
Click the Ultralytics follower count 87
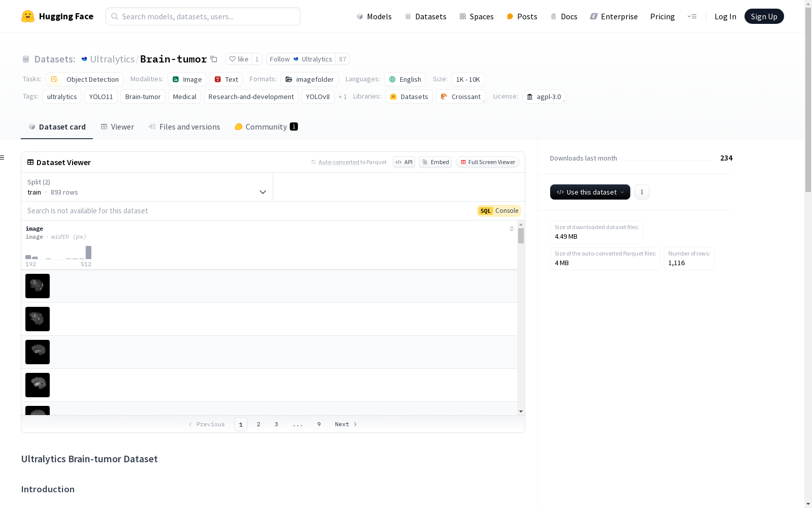point(343,59)
